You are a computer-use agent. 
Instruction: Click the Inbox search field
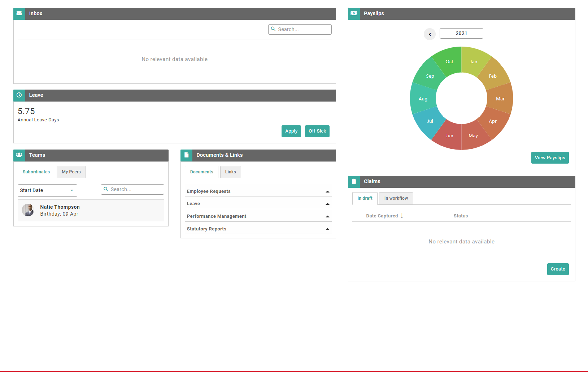pyautogui.click(x=300, y=29)
